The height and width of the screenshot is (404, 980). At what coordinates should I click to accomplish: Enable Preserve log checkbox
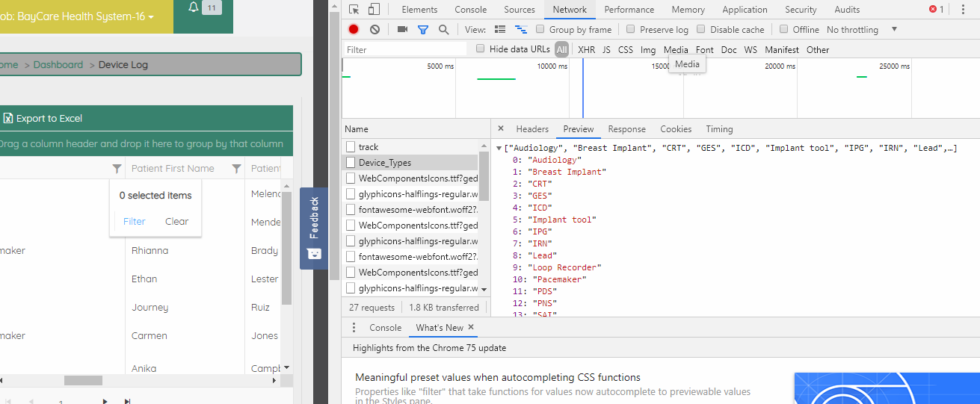point(631,29)
